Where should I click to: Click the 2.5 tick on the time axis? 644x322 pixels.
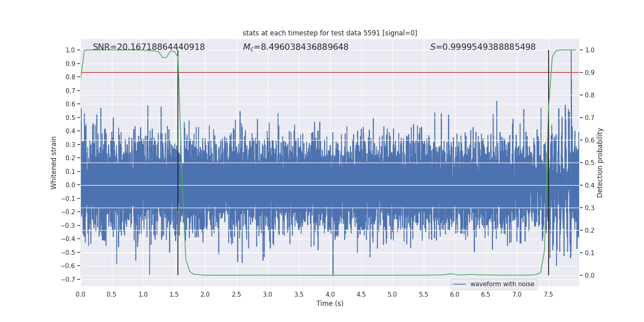click(236, 295)
